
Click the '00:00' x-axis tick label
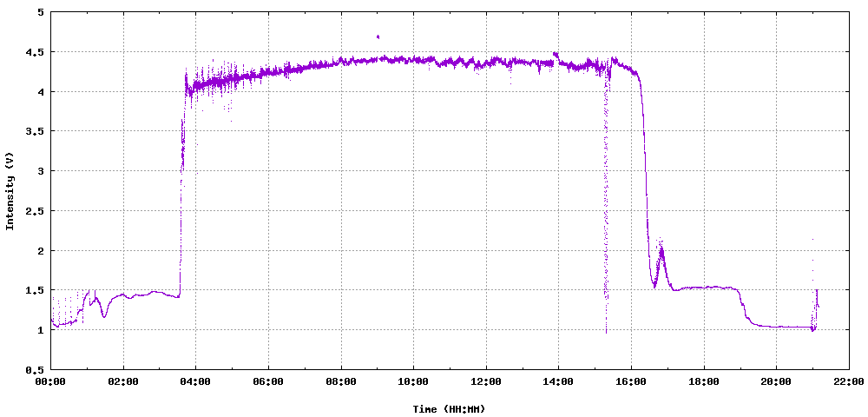[x=51, y=381]
